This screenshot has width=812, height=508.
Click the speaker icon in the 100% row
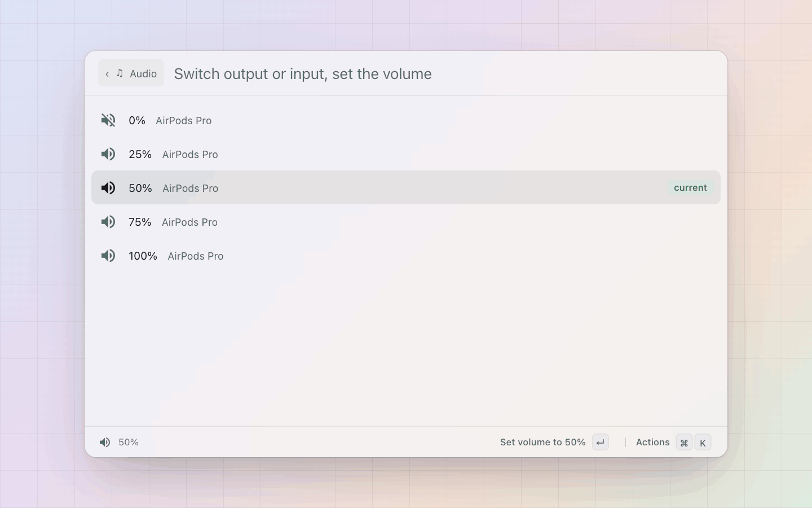(x=108, y=256)
